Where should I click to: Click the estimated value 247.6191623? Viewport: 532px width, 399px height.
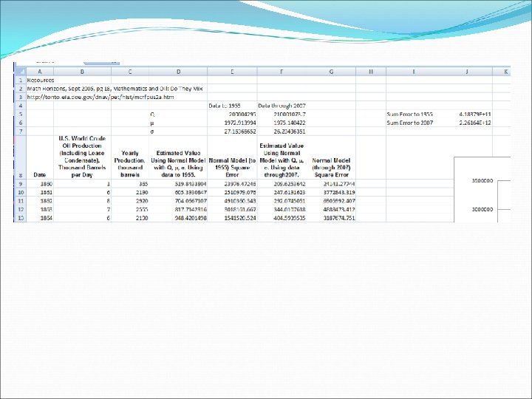click(x=290, y=192)
